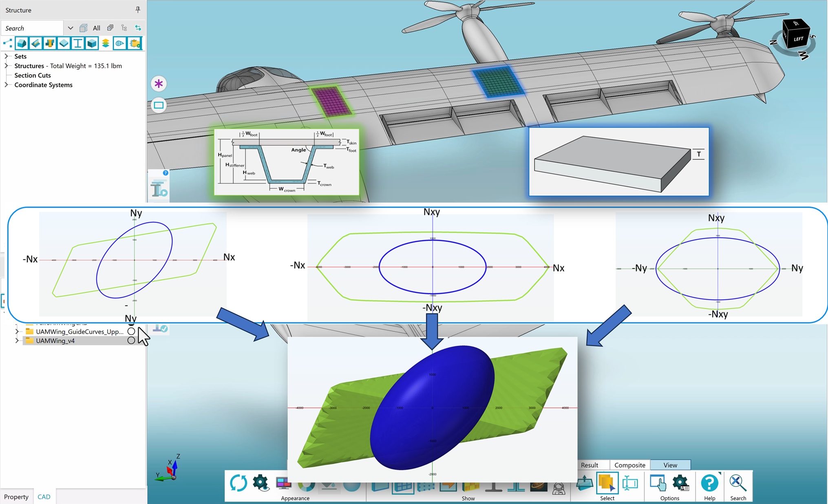Image resolution: width=828 pixels, height=504 pixels.
Task: Click the tree hierarchy view icon
Action: click(124, 28)
